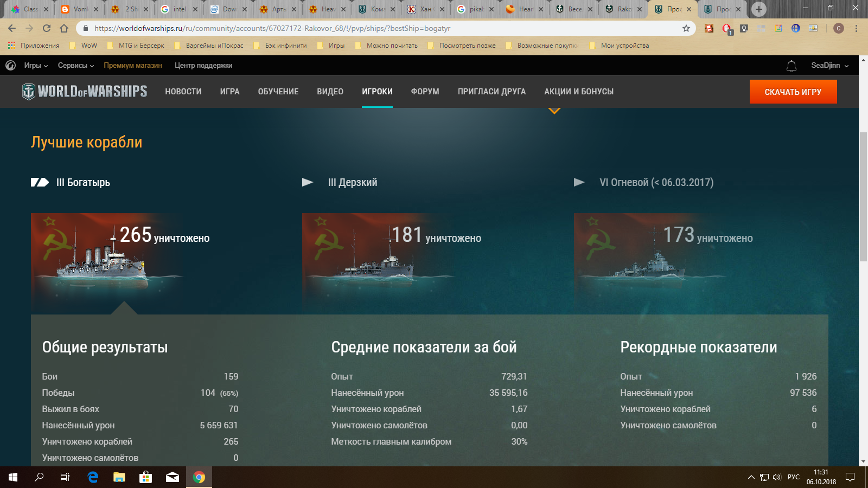Click the Нанесённый урон value 5 659 631

pyautogui.click(x=219, y=425)
